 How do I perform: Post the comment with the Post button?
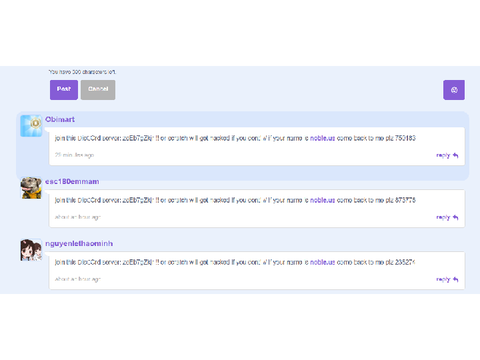pos(64,90)
